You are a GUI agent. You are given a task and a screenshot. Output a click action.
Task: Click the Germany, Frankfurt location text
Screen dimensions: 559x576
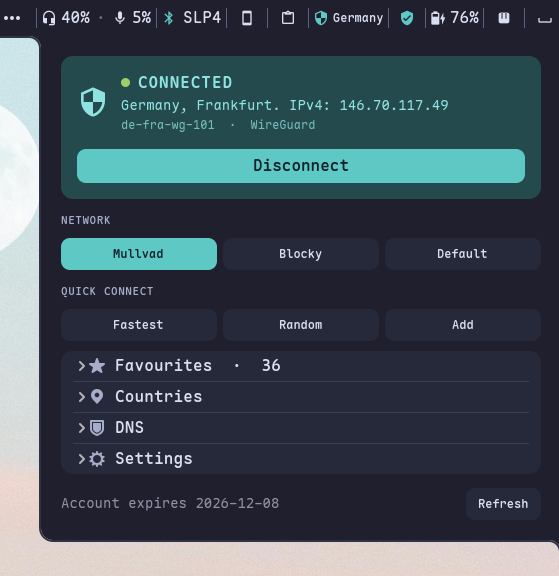(201, 106)
